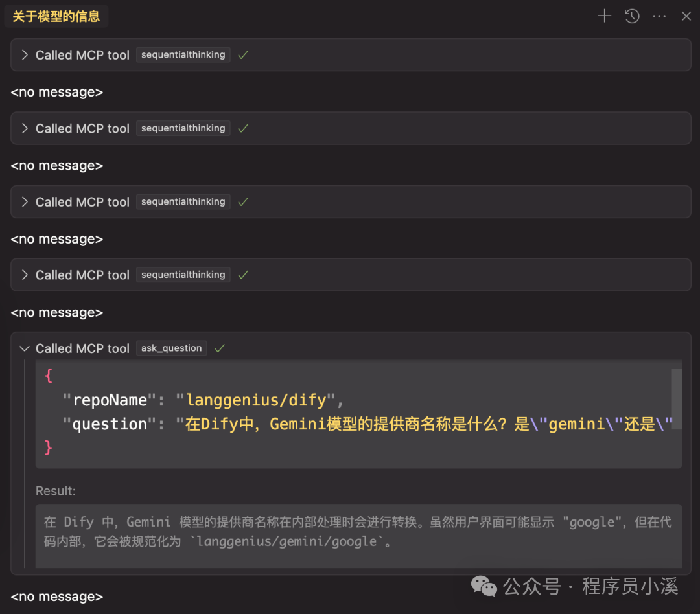Open the chat history icon
This screenshot has width=700, height=614.
[631, 16]
